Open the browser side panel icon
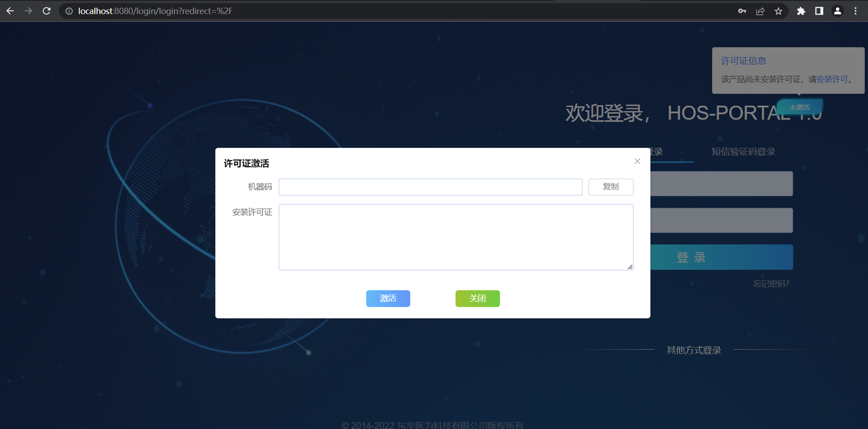This screenshot has height=429, width=868. point(818,11)
